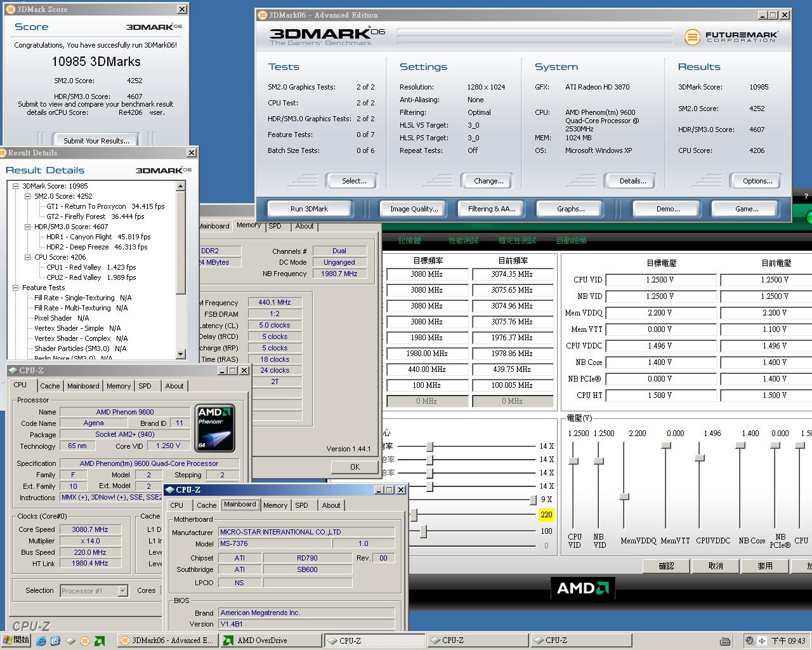
Task: Open Memory tab in CPU-Z Mainboard window
Action: pyautogui.click(x=275, y=505)
